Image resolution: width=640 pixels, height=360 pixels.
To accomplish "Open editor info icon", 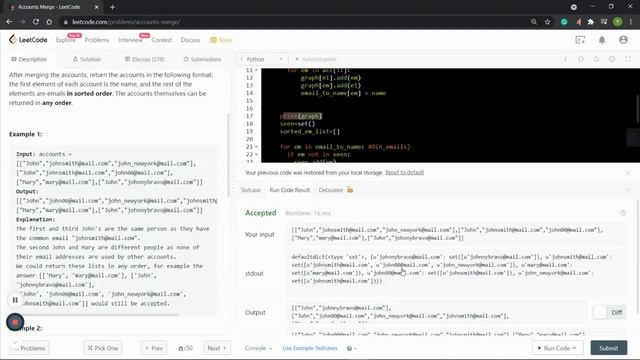I will 565,59.
